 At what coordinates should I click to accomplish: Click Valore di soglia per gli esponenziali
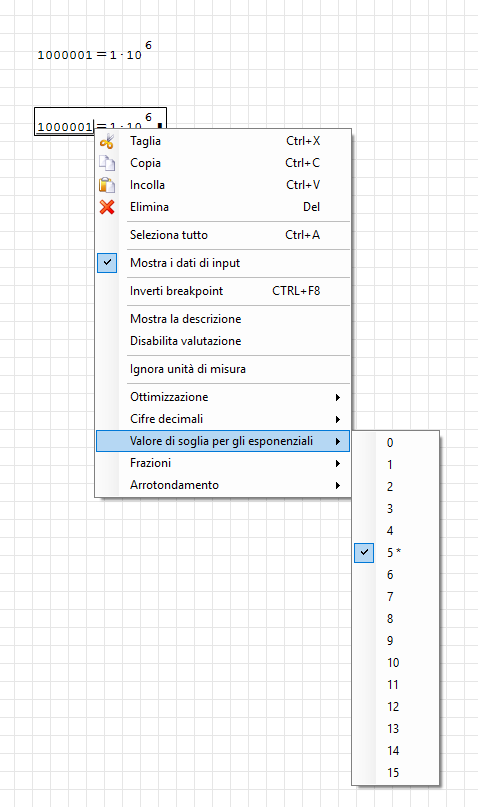click(x=223, y=441)
